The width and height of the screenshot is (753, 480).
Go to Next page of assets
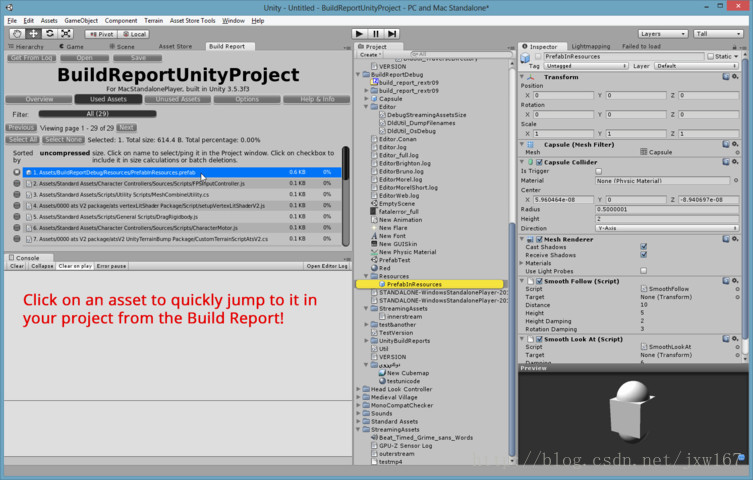126,128
